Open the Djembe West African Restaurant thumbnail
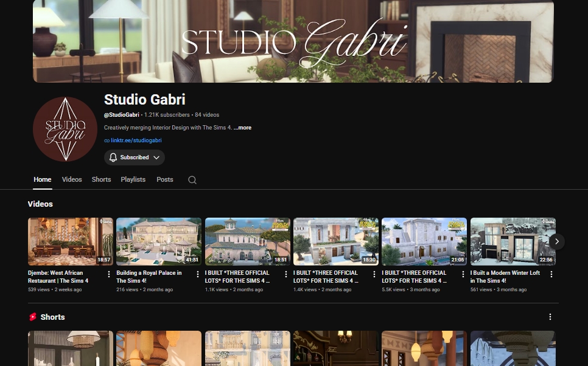588x366 pixels. pyautogui.click(x=71, y=241)
